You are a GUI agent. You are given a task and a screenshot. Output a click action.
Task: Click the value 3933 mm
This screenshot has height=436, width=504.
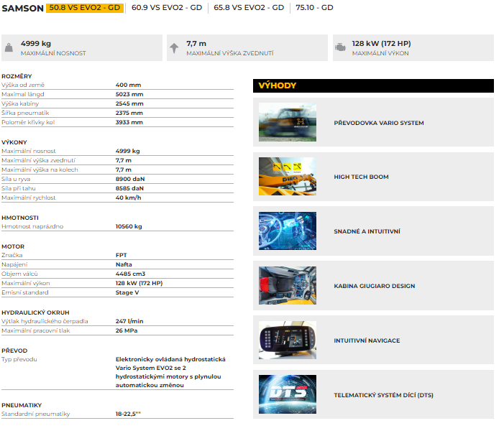coord(129,122)
